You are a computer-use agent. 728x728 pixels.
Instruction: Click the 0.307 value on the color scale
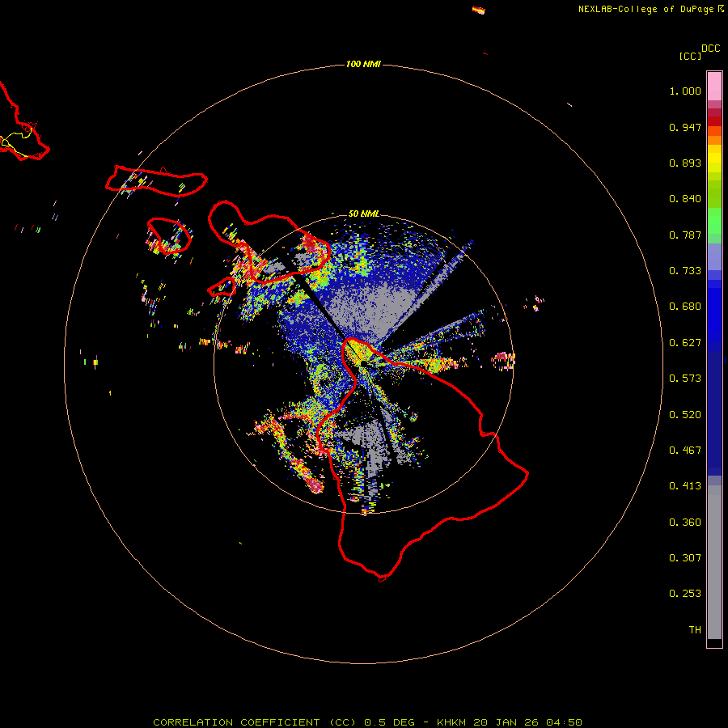(685, 558)
